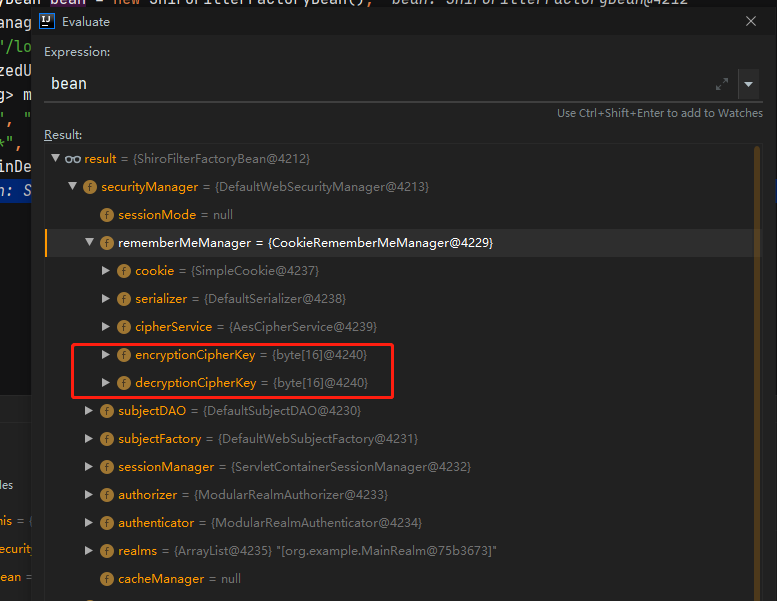
Task: Close the Evaluate dialog window
Action: [x=751, y=21]
